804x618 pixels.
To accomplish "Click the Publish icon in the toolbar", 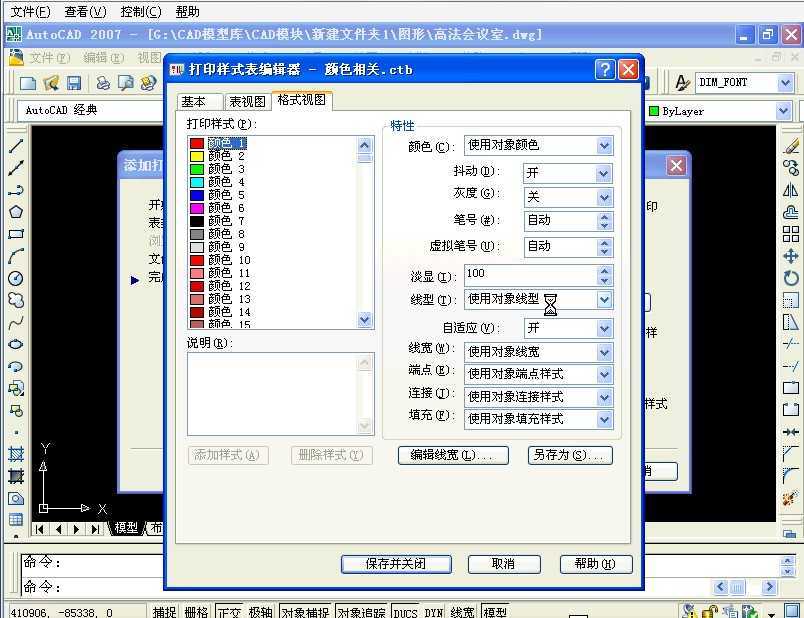I will (148, 83).
